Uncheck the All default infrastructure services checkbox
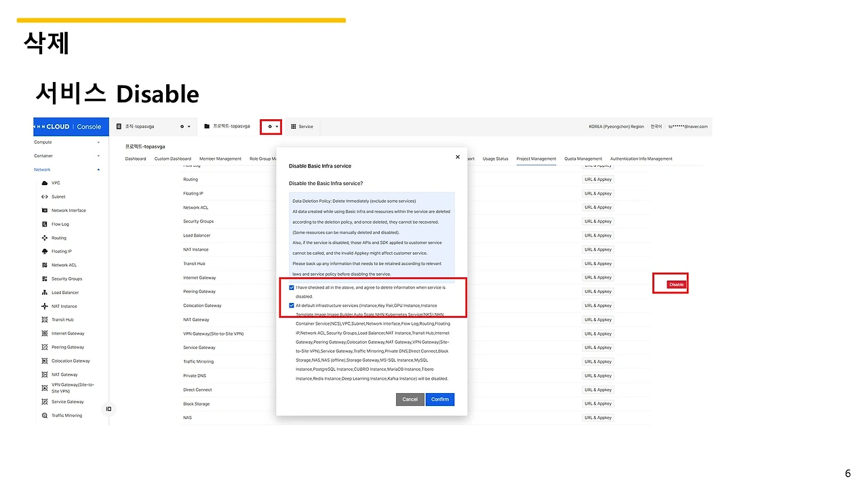Screen dimensions: 868x488 292,306
